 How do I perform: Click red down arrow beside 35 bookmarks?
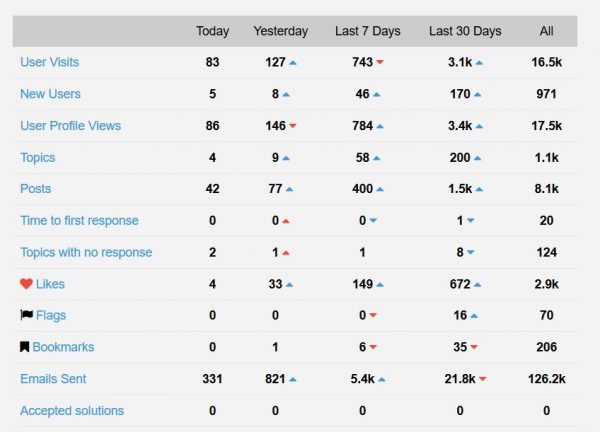(474, 347)
